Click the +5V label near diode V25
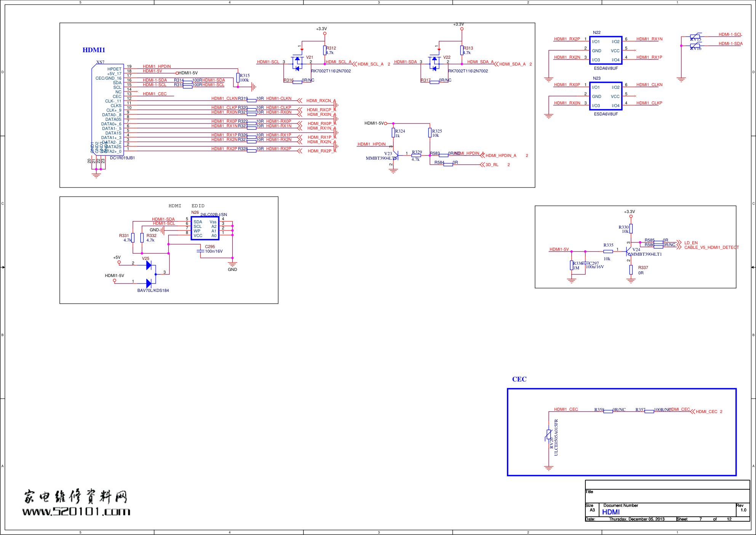This screenshot has width=756, height=535. (117, 257)
